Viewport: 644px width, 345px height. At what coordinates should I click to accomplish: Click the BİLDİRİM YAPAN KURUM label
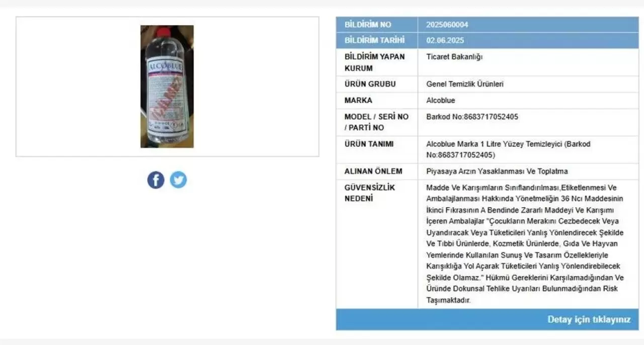point(374,62)
